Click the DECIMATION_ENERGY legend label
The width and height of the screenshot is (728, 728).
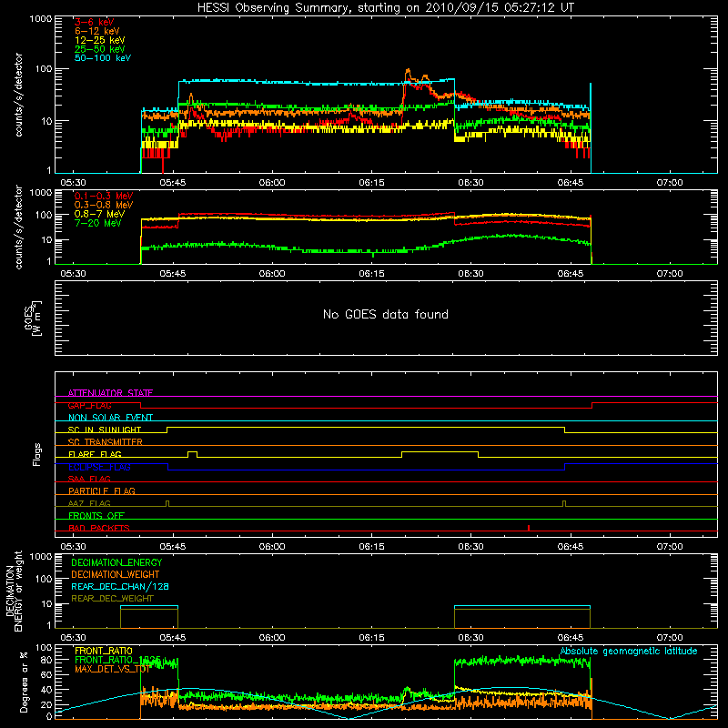[116, 562]
